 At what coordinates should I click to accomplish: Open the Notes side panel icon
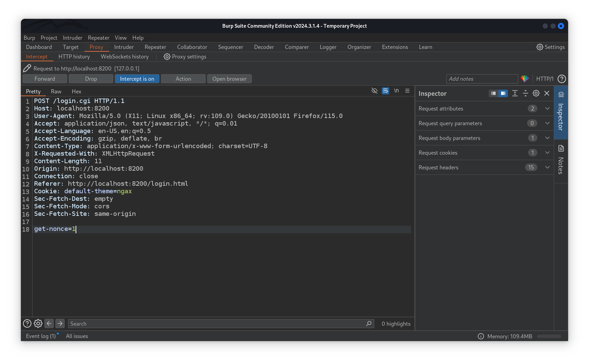pos(561,148)
